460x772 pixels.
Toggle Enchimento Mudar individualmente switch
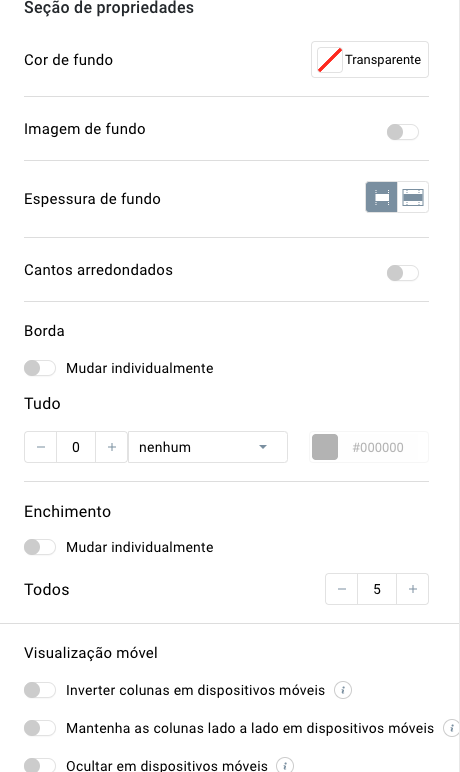pos(40,547)
